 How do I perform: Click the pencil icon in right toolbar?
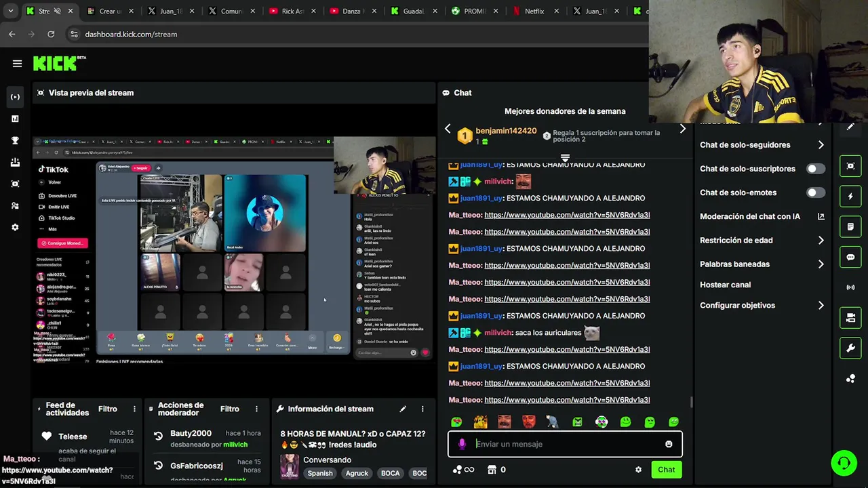pyautogui.click(x=850, y=127)
